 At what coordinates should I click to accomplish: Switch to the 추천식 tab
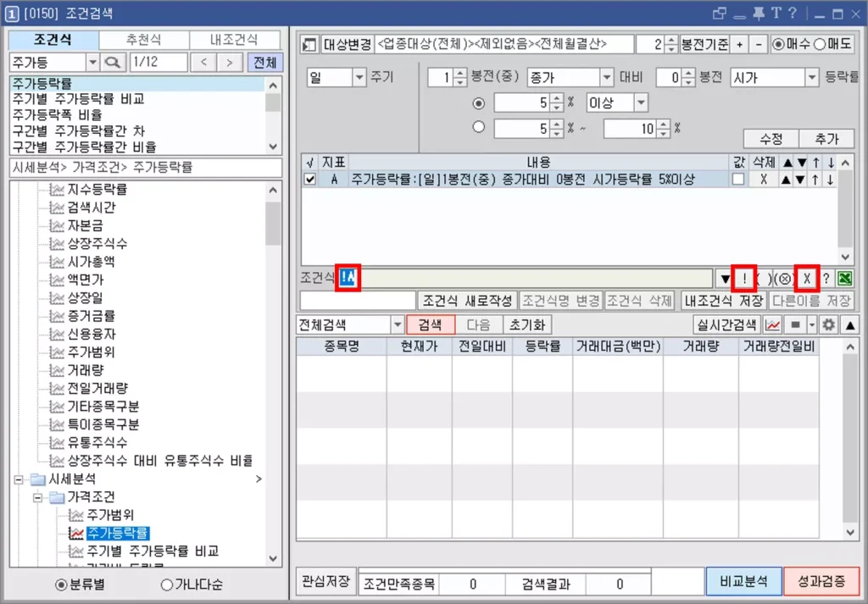pyautogui.click(x=144, y=40)
